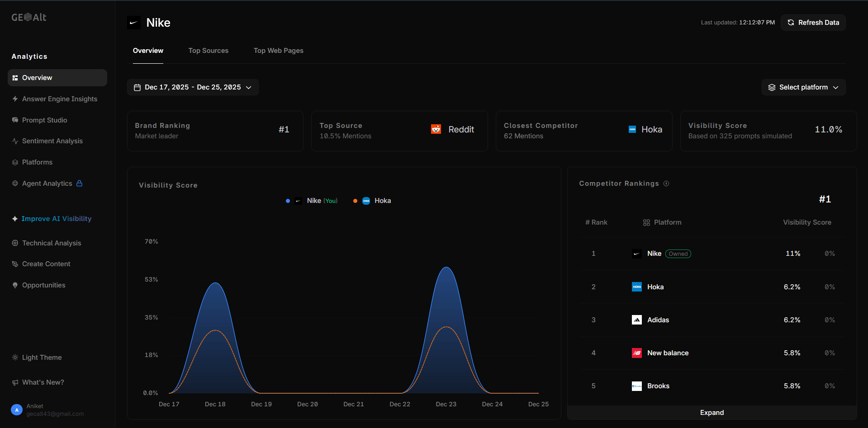Toggle Hoka series in chart legend
The width and height of the screenshot is (868, 428).
point(372,201)
